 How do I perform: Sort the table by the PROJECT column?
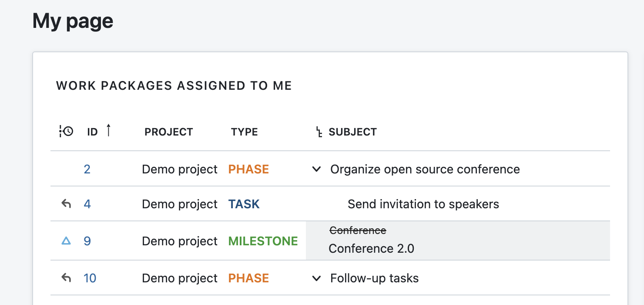[169, 131]
